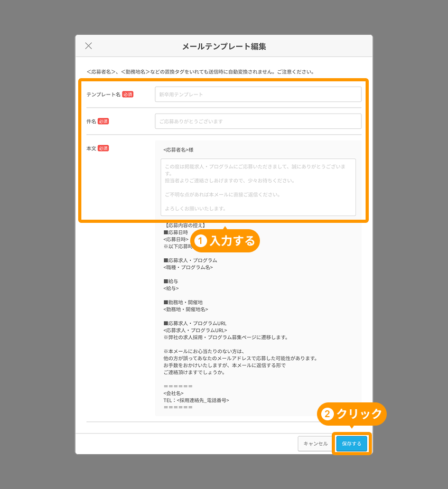
Task: Click the 必須 badge beside テンプレート名
Action: tap(128, 94)
